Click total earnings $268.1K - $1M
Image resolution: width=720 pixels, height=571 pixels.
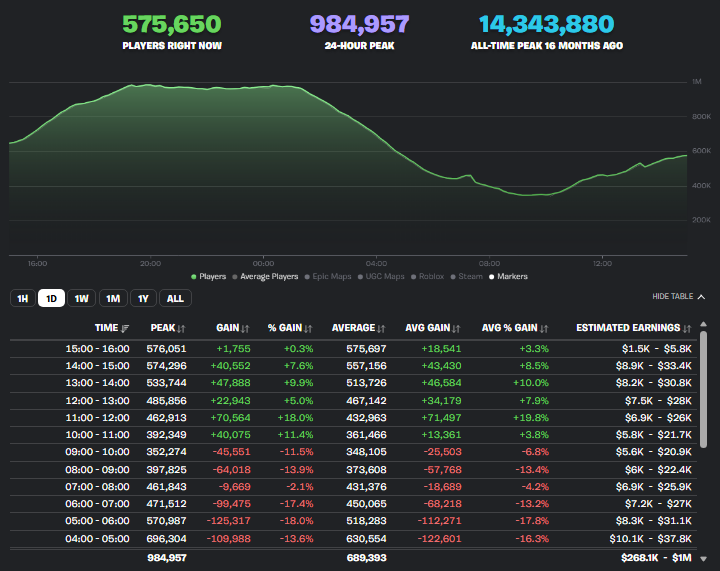(x=656, y=558)
